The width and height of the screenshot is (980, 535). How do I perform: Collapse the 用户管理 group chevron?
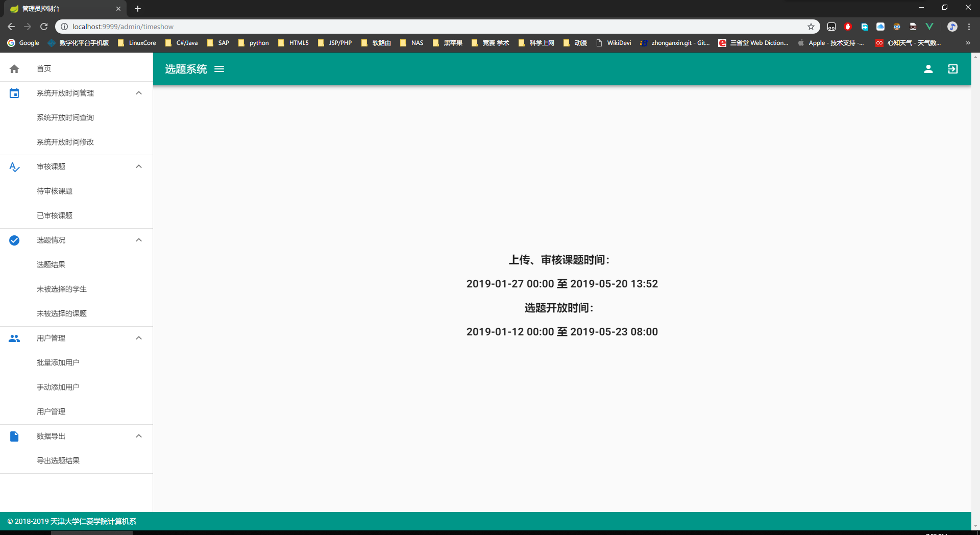(139, 338)
